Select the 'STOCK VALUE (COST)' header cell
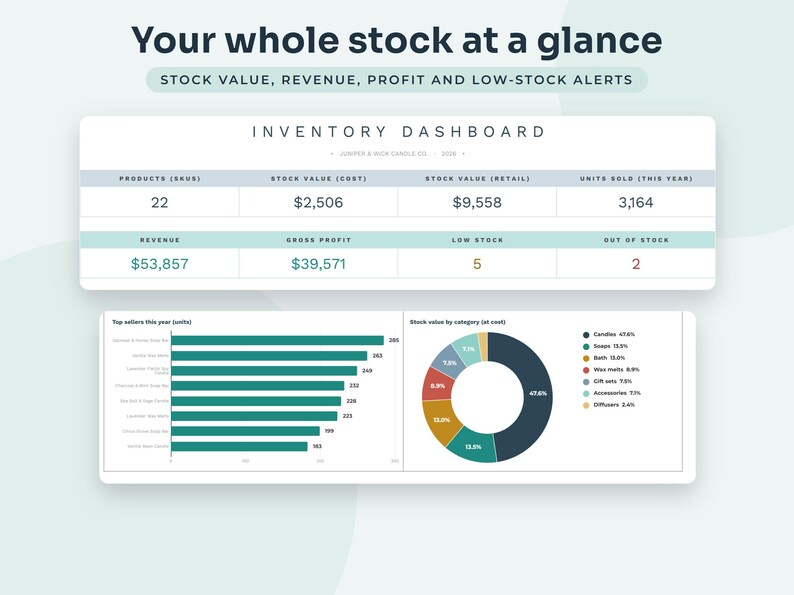The height and width of the screenshot is (595, 794). (x=319, y=179)
